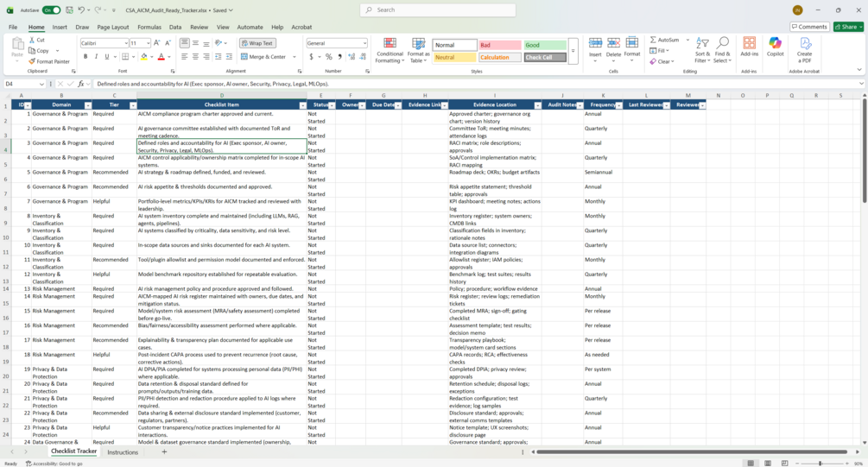Click the Insert cells icon
This screenshot has width=868, height=467.
(595, 43)
